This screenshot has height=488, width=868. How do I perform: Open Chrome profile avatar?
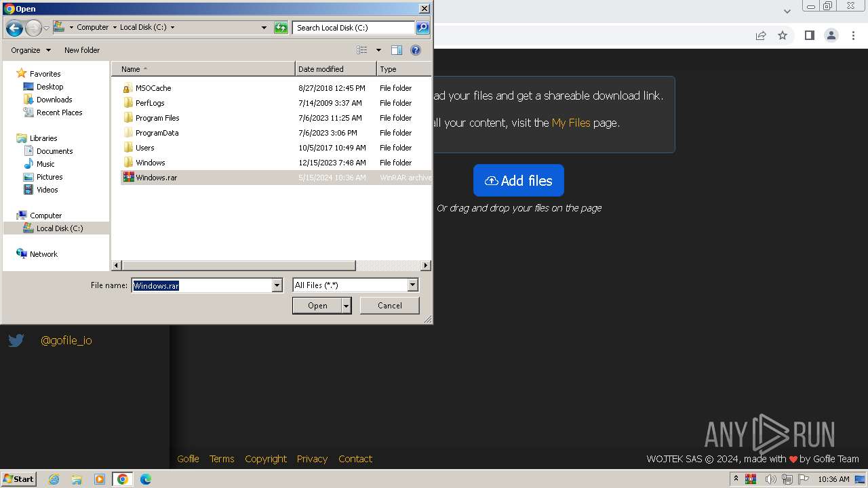click(831, 35)
